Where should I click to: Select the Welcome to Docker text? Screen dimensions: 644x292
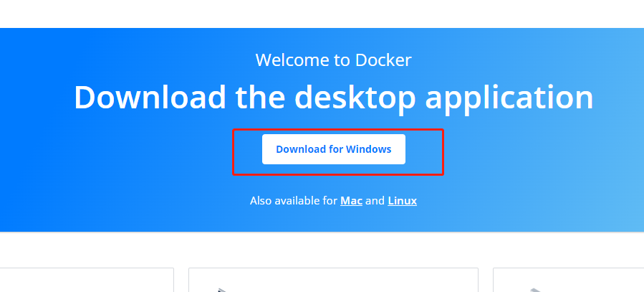coord(333,60)
